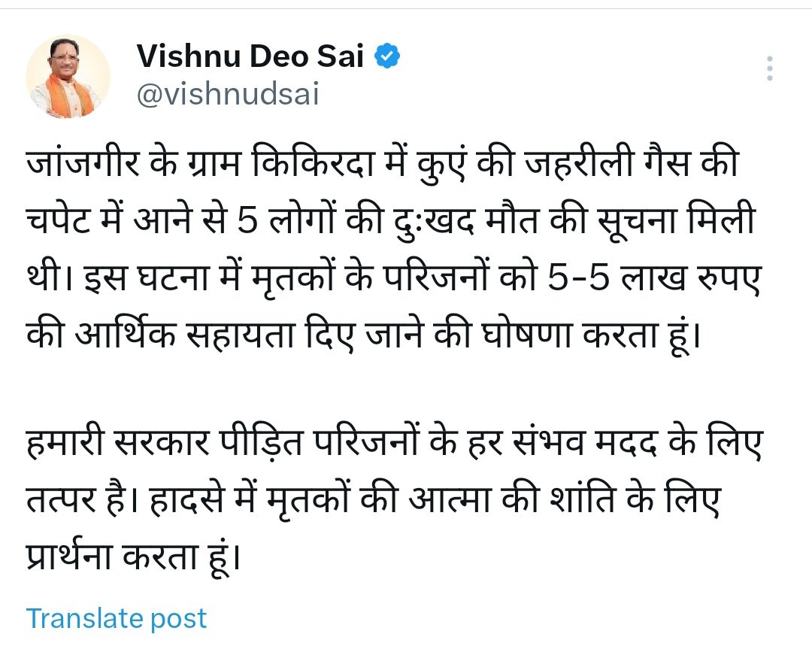Open the three-dot more options menu
This screenshot has width=812, height=655.
click(x=769, y=68)
